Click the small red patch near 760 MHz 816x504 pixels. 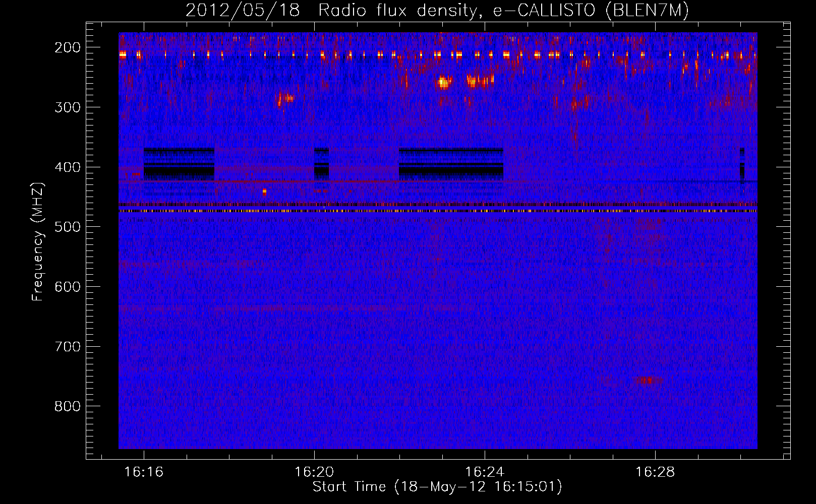(x=649, y=381)
